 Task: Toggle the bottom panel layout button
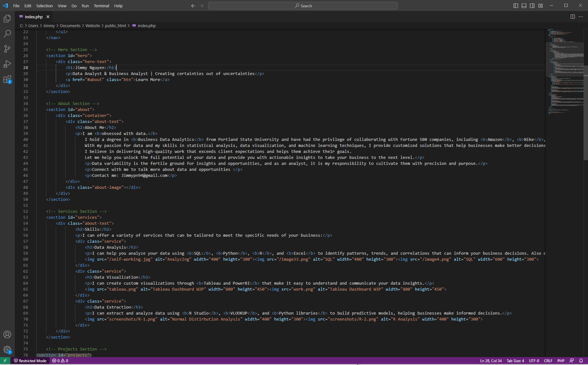click(x=524, y=6)
